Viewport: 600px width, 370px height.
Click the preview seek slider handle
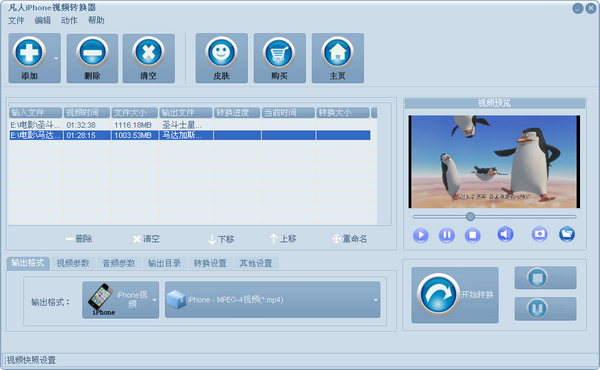click(470, 217)
